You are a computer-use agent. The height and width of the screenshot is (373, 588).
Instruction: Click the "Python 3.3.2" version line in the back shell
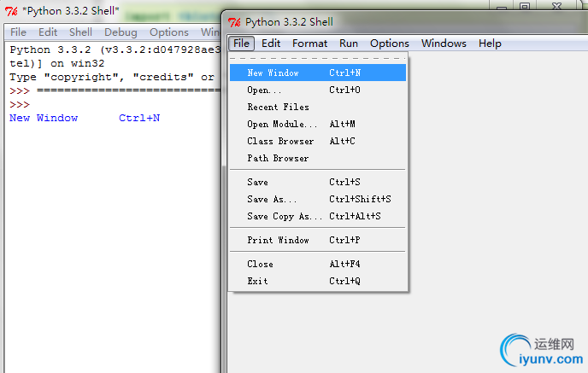click(115, 50)
